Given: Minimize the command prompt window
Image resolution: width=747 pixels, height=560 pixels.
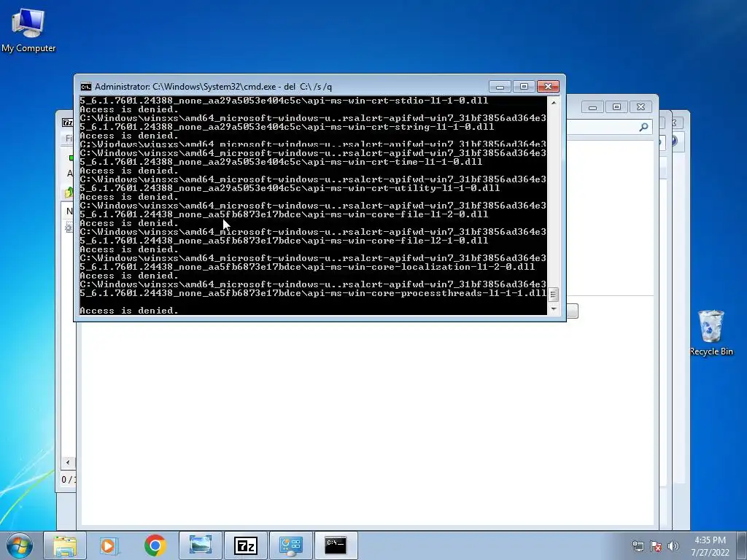Looking at the screenshot, I should 500,87.
